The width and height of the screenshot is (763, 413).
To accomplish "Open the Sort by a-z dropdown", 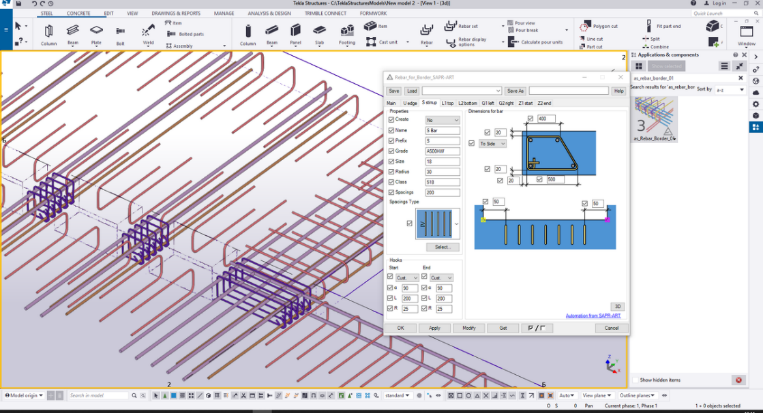I will (729, 90).
